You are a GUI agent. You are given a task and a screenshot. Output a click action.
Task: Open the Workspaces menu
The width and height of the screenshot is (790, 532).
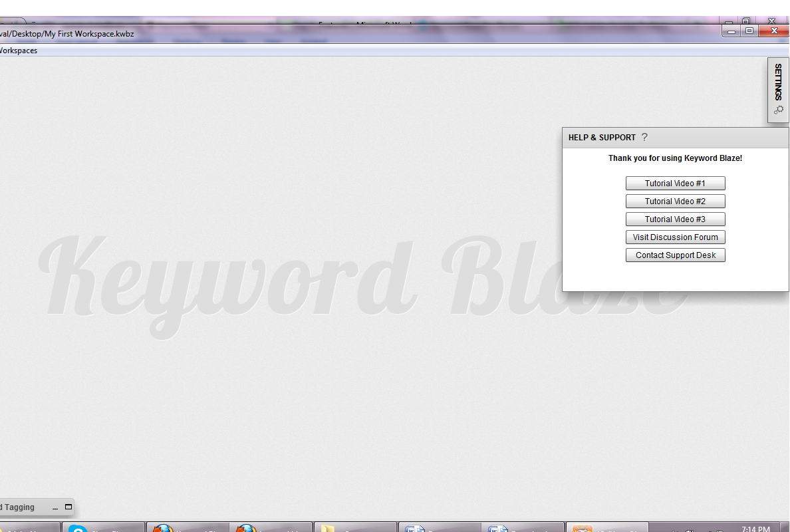pos(18,51)
